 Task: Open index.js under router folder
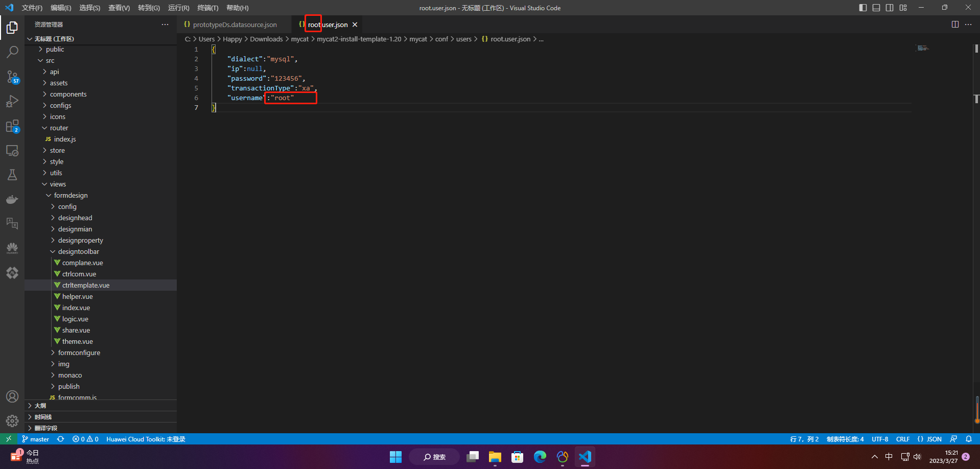coord(101,139)
